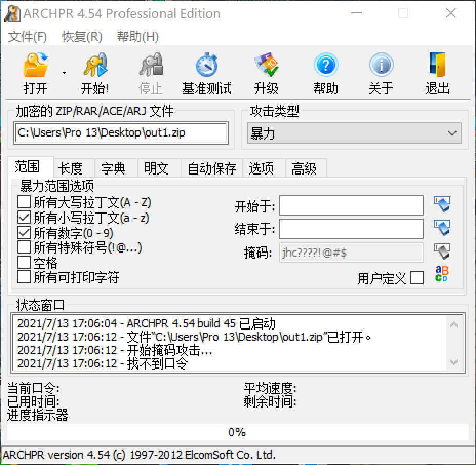Click the 升级 upgrade icon
The height and width of the screenshot is (465, 476).
[x=266, y=65]
